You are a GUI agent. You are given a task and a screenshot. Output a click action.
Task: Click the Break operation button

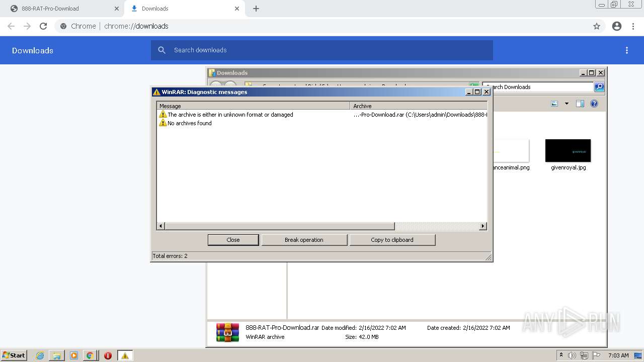click(304, 240)
